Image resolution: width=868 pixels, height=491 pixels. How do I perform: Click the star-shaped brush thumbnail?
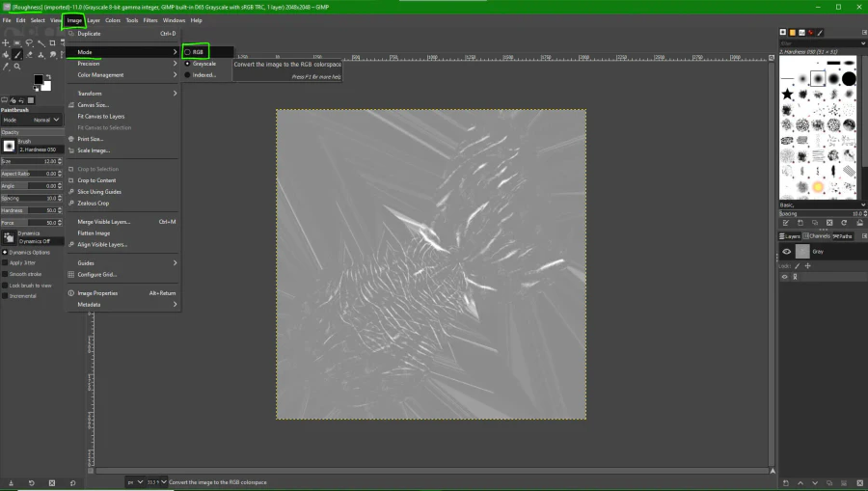788,95
